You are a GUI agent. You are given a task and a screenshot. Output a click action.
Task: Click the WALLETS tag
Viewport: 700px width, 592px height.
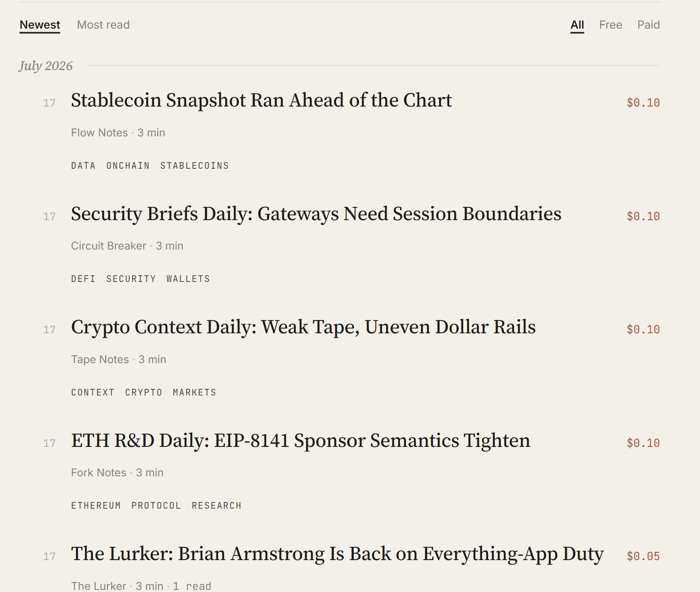(188, 279)
